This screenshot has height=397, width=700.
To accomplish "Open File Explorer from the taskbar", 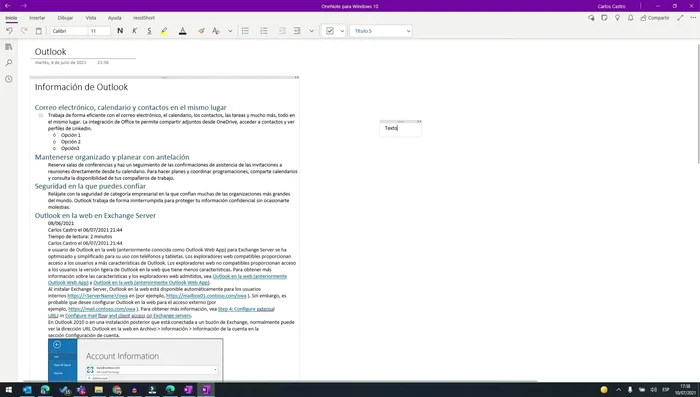I will pyautogui.click(x=99, y=389).
